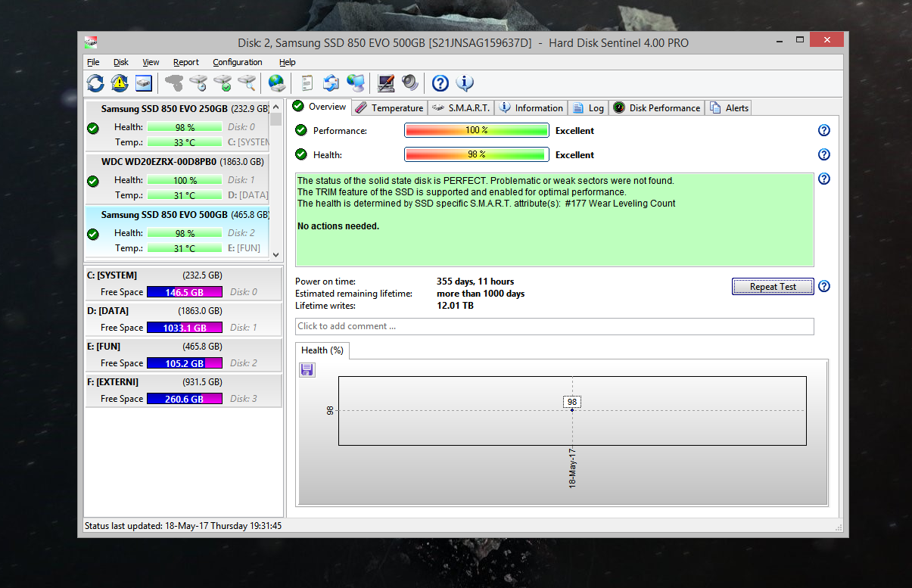Click green check beside Performance label
The height and width of the screenshot is (588, 912).
coord(301,130)
